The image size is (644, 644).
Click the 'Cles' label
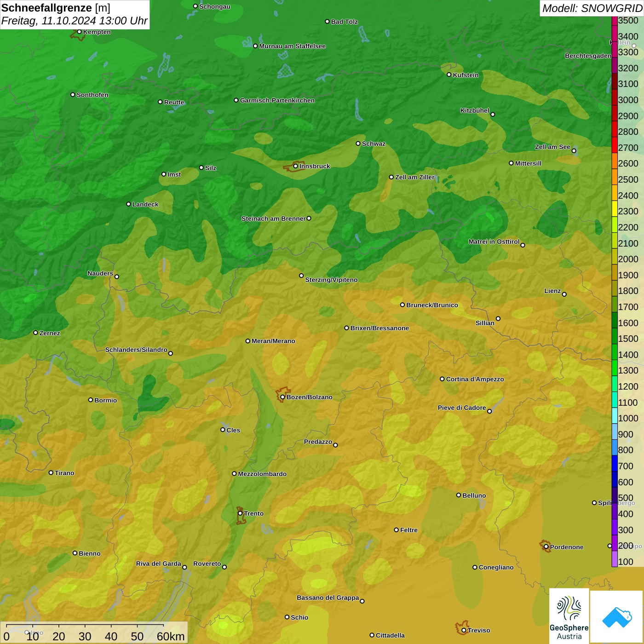tap(233, 430)
